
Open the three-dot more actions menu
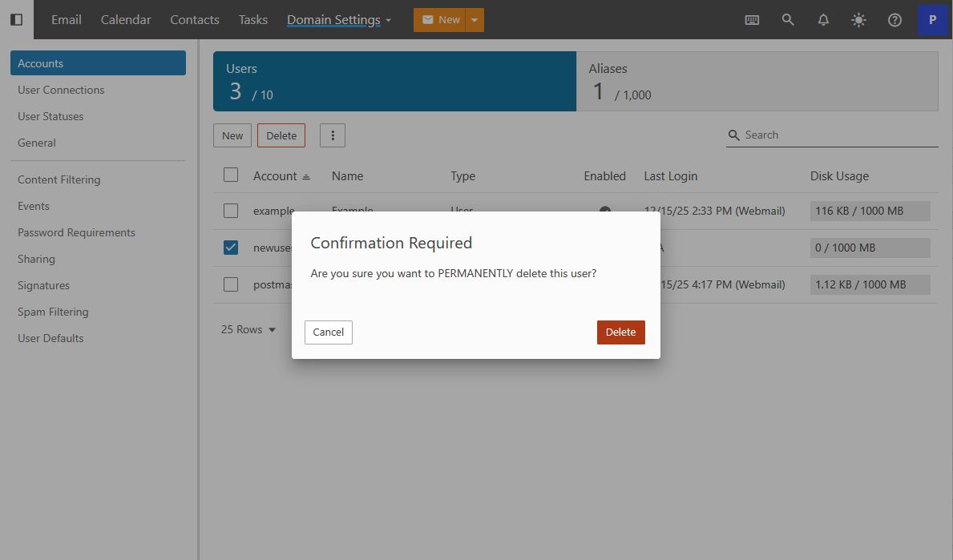333,135
